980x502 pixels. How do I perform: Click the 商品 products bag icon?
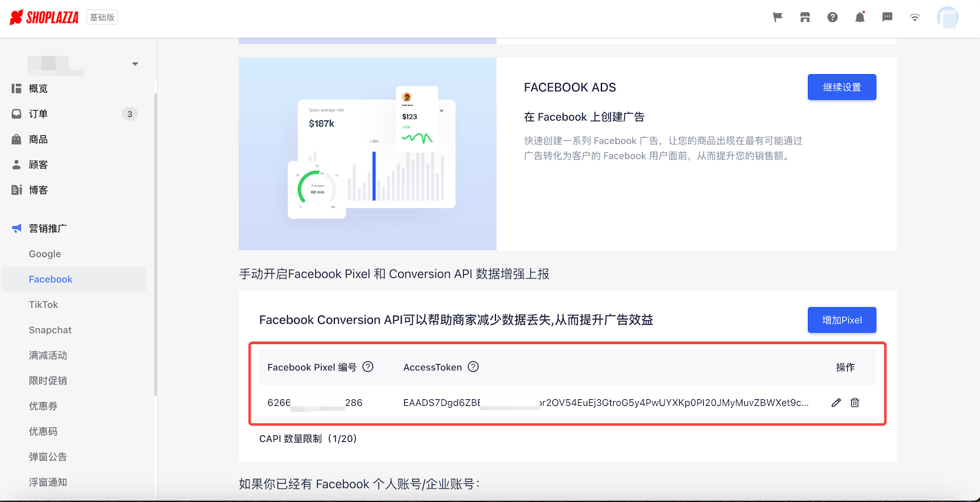(x=17, y=140)
